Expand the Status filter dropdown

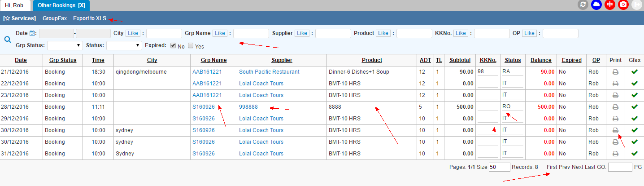[124, 45]
